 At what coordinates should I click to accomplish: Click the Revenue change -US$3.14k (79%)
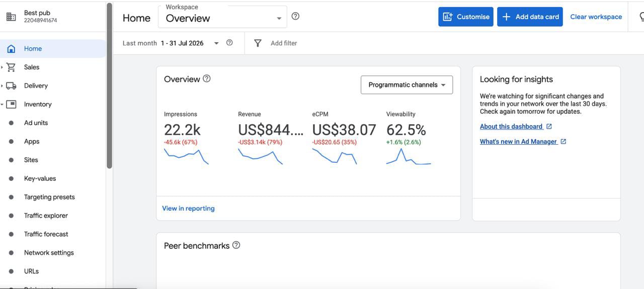260,142
